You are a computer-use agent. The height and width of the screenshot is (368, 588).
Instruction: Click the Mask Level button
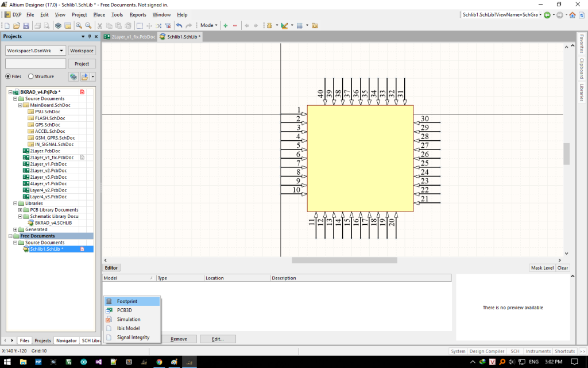[x=541, y=268]
